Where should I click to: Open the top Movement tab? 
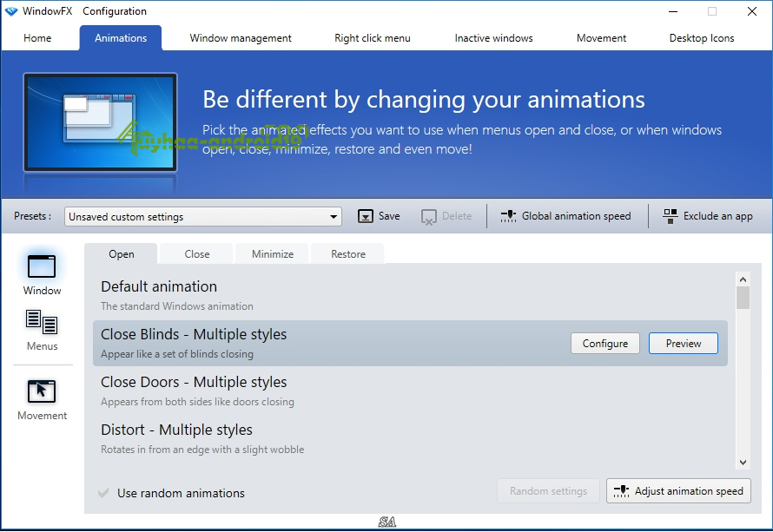pyautogui.click(x=601, y=38)
